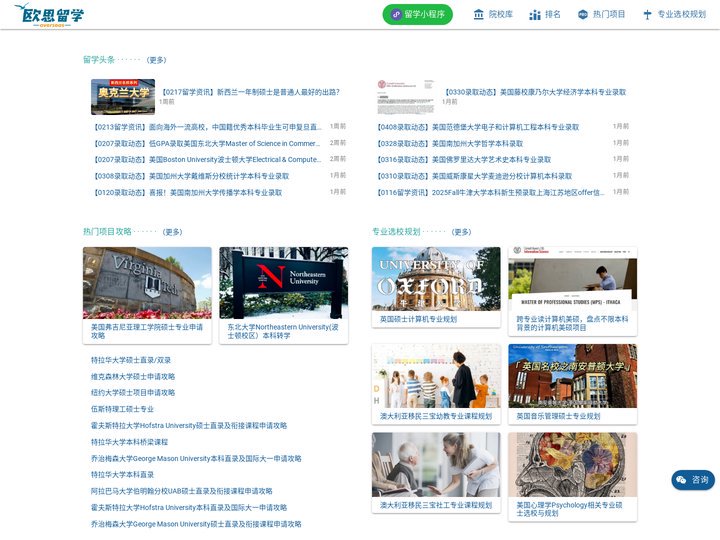Open 0316录取动态 佛罗里达大学艺术史 article

pos(464,159)
